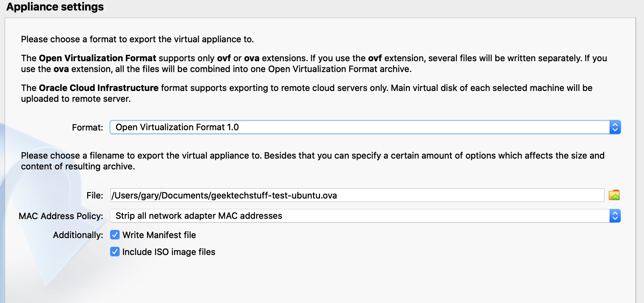Uncheck Include ISO image files
Image resolution: width=644 pixels, height=303 pixels.
coord(115,252)
